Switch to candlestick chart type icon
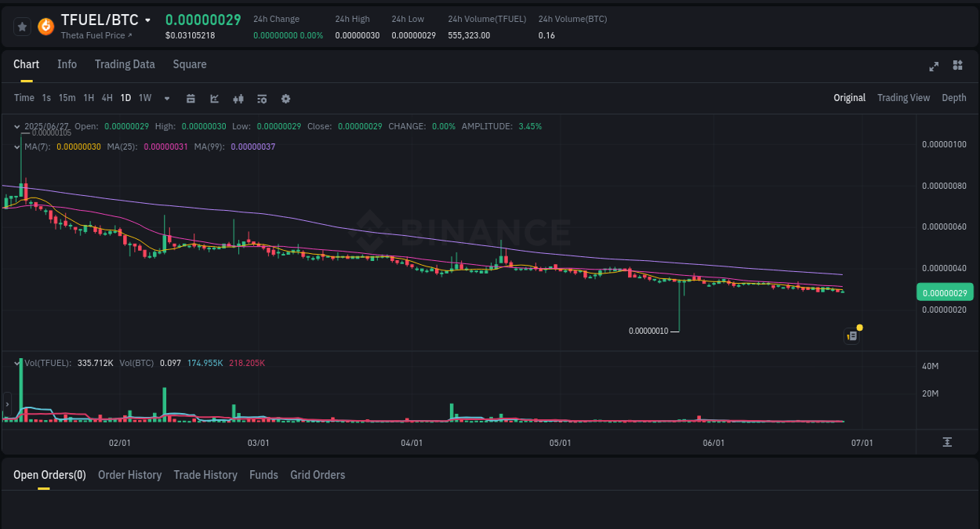The width and height of the screenshot is (980, 529). tap(238, 98)
